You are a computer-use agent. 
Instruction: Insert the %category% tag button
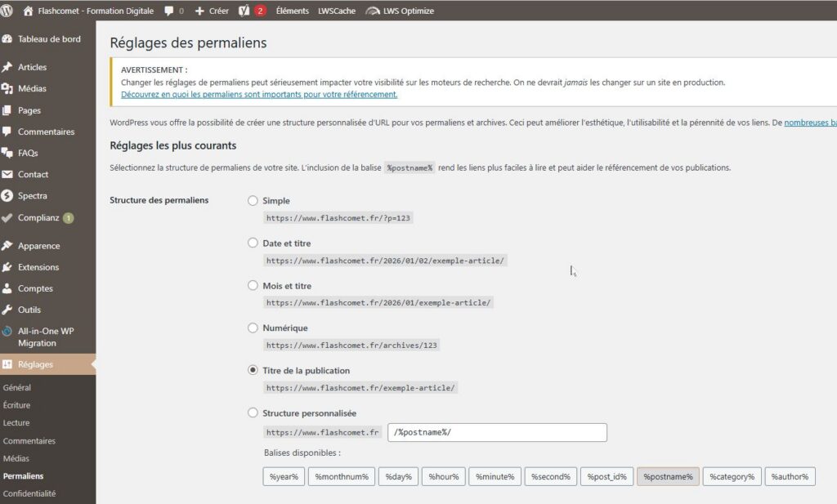tap(731, 476)
